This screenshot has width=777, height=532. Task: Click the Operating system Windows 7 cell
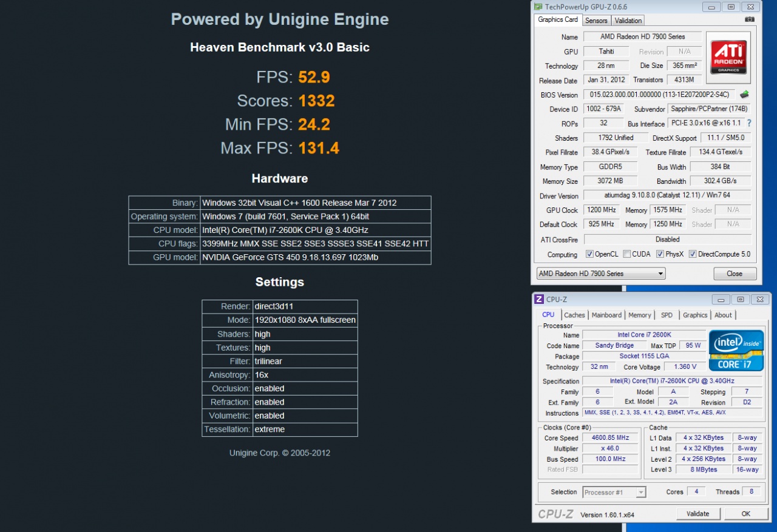coord(316,217)
